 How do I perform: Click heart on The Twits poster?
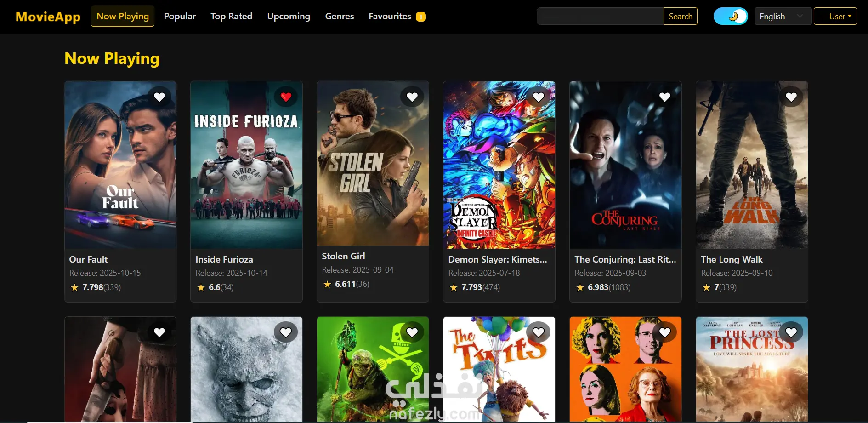pyautogui.click(x=539, y=332)
